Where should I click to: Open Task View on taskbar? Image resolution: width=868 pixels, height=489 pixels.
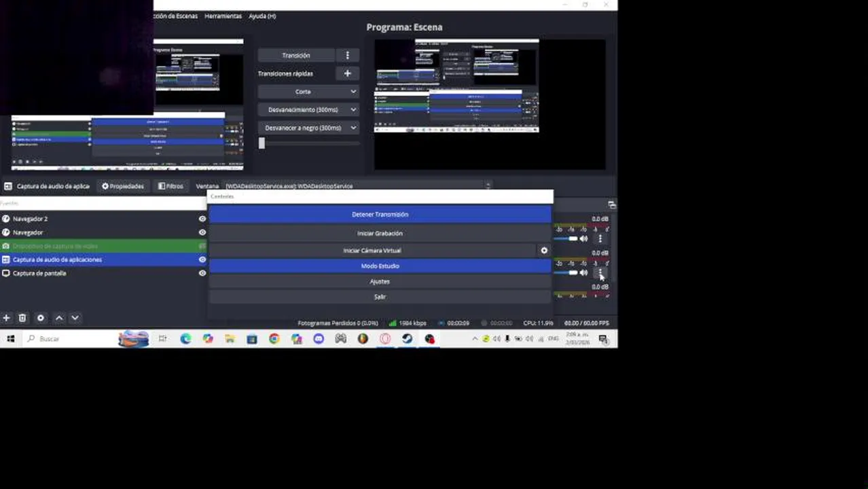click(x=163, y=338)
